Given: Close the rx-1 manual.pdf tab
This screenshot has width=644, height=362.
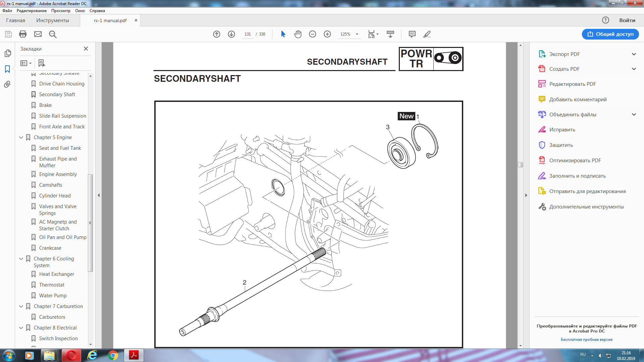Looking at the screenshot, I should click(x=136, y=20).
